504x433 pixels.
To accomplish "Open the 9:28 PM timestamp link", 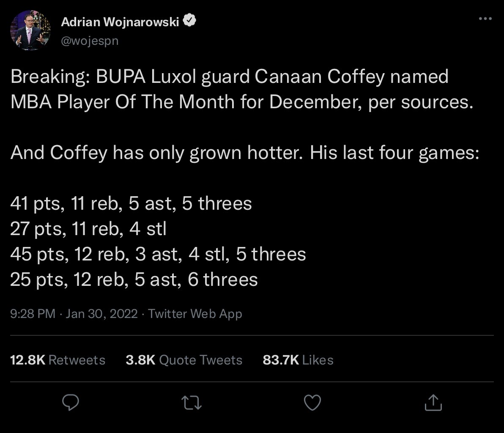I will [33, 313].
